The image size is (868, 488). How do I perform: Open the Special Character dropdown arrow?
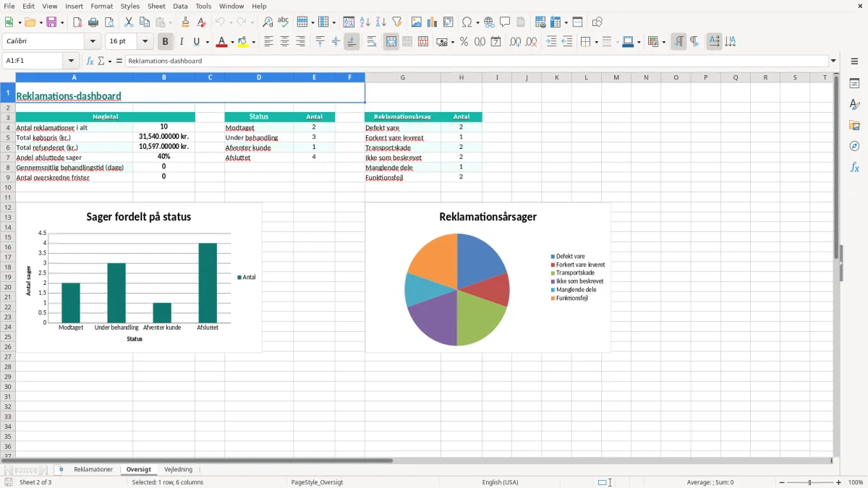pyautogui.click(x=477, y=22)
